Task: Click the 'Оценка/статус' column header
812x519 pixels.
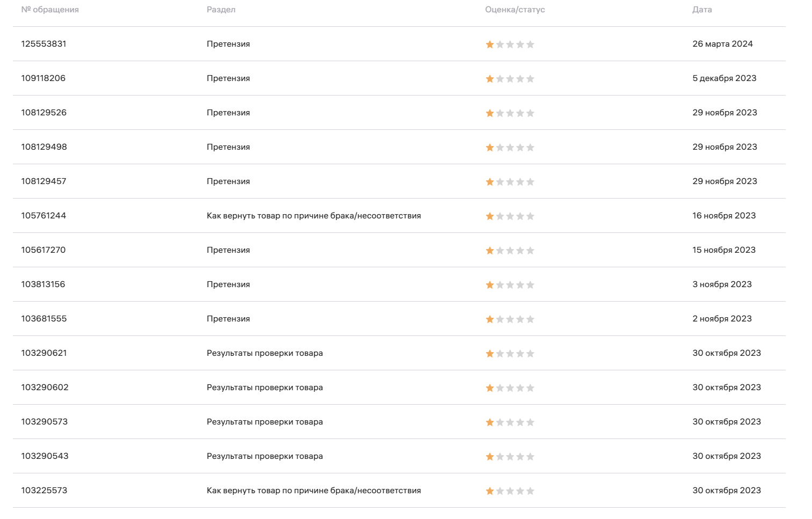Action: coord(514,10)
